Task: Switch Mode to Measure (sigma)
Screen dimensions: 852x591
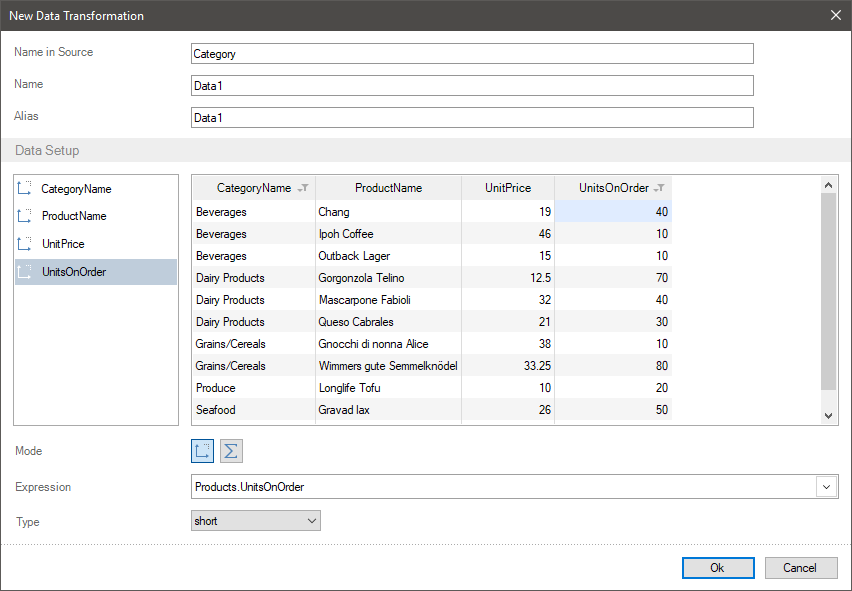Action: tap(231, 451)
